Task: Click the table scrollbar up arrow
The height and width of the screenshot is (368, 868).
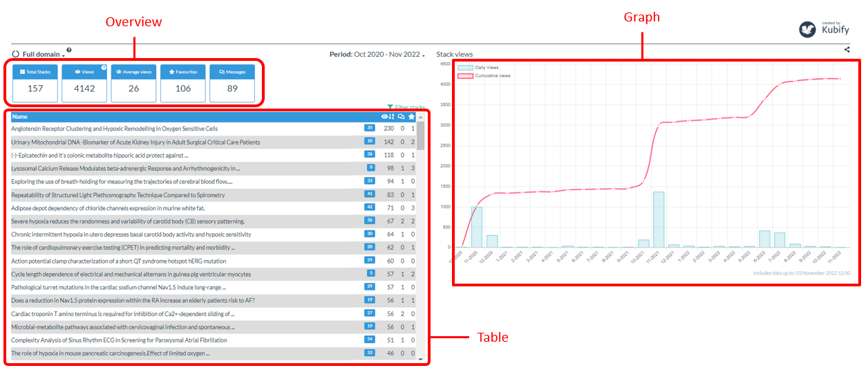Action: pyautogui.click(x=421, y=116)
